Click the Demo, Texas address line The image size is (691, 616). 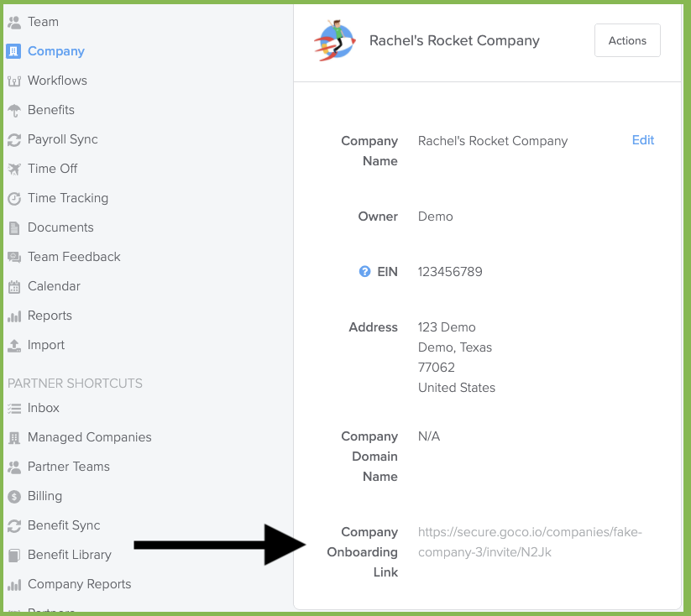455,347
